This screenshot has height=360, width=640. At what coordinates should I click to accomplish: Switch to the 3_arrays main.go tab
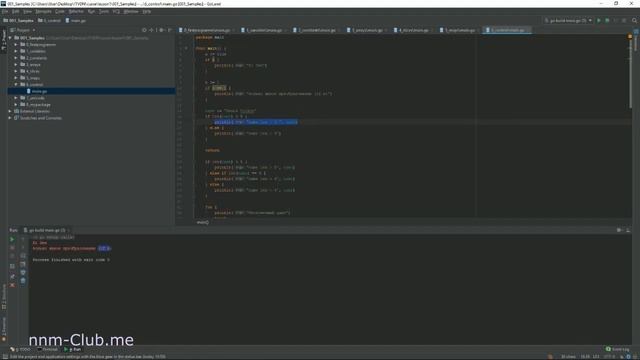(x=367, y=30)
